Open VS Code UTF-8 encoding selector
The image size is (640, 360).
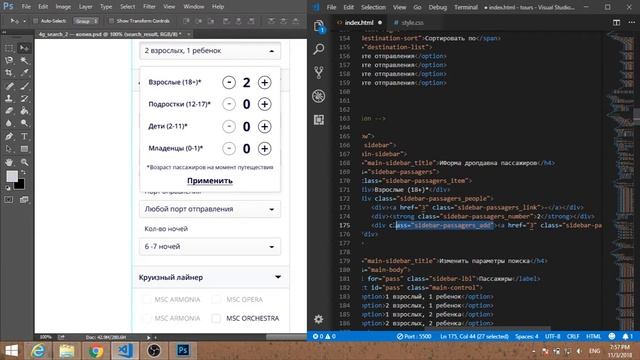pos(553,336)
